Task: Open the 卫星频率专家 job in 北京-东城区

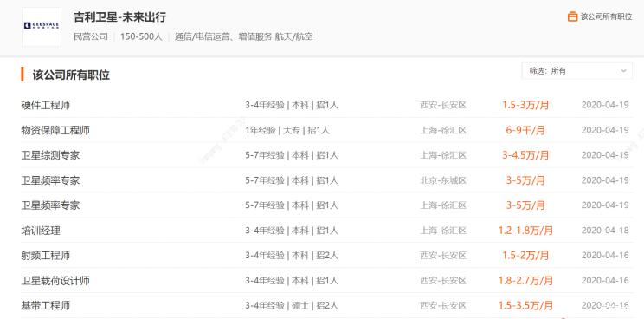Action: pos(50,180)
